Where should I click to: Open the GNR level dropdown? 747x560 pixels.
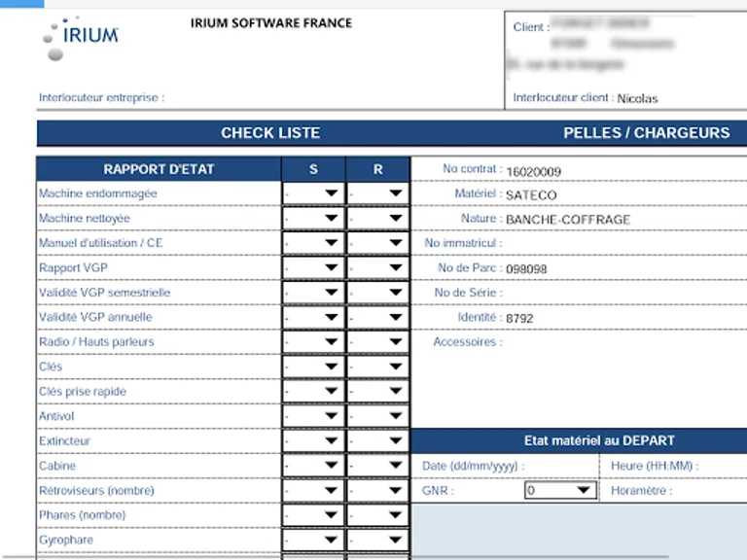560,490
